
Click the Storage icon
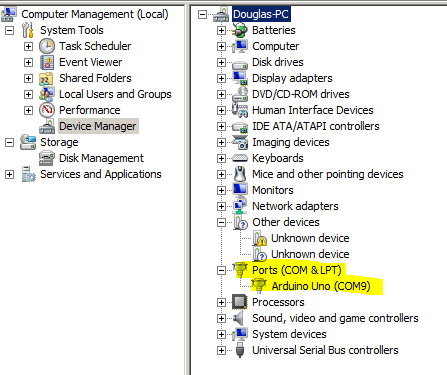pos(28,142)
